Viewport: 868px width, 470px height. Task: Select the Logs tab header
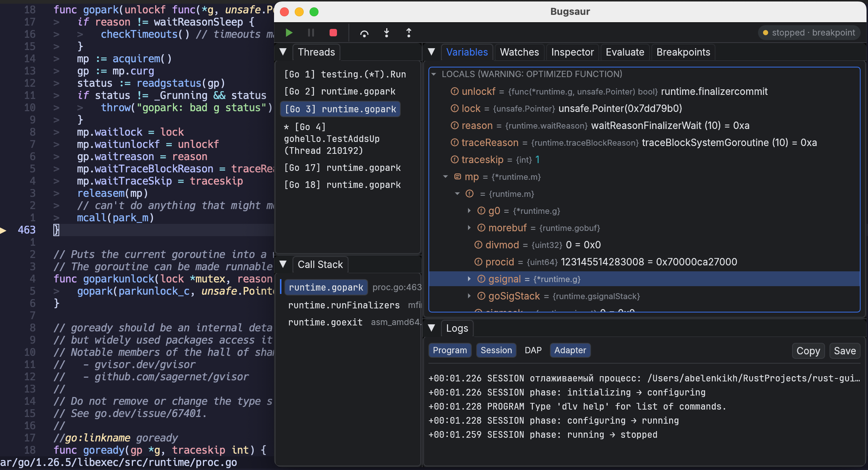click(457, 328)
